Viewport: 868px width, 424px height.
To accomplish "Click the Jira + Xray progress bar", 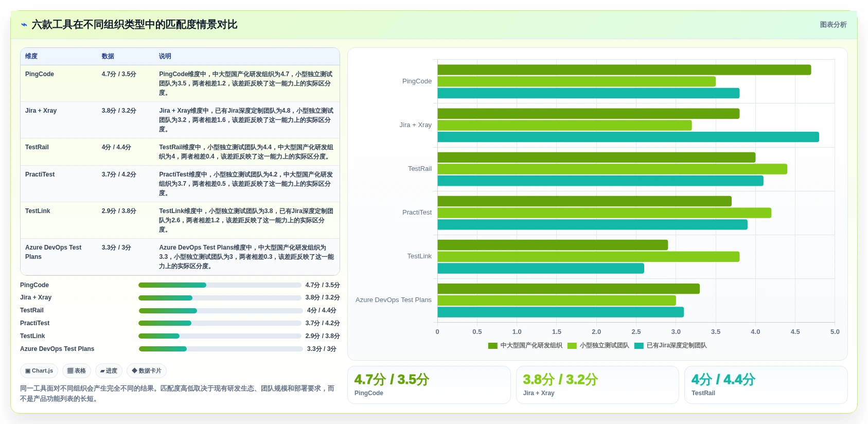I will (220, 298).
